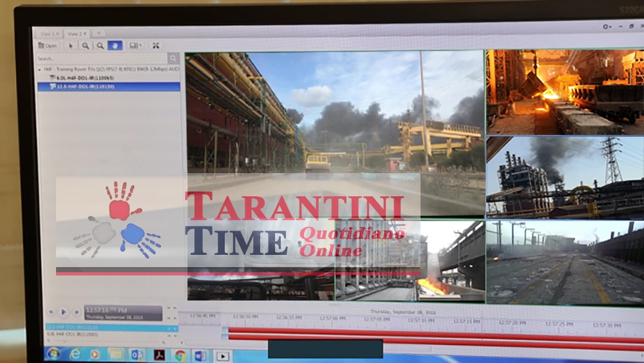Image resolution: width=644 pixels, height=363 pixels.
Task: Select the highlighted 12.0-H4F timeline row
Action: tap(111, 328)
